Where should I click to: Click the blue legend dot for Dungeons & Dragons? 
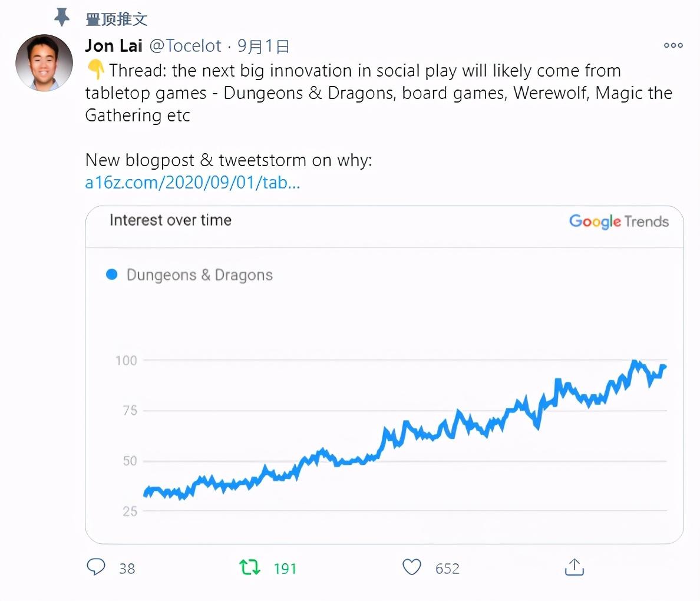click(x=111, y=275)
